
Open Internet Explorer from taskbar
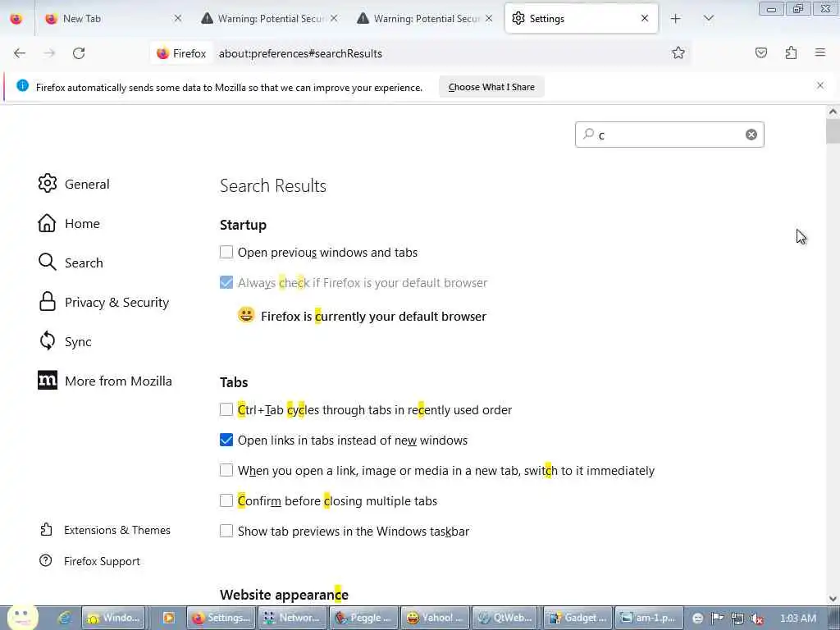point(65,618)
